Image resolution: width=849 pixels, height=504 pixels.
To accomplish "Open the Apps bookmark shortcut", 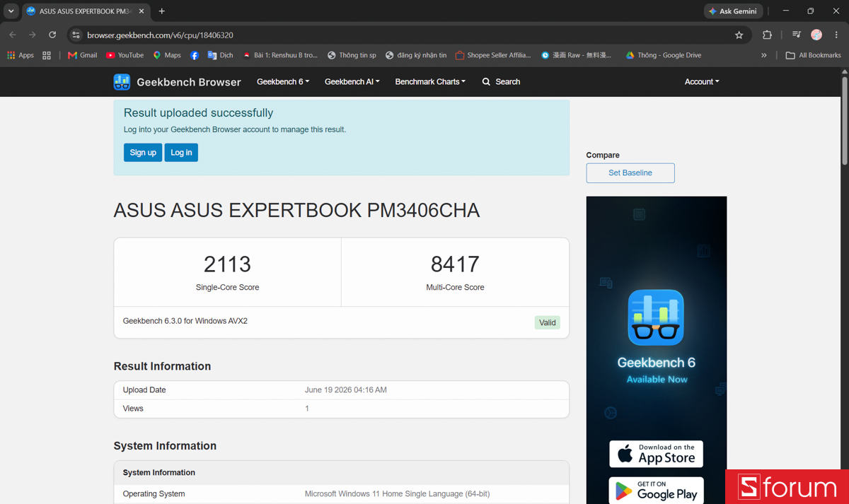I will [x=21, y=55].
